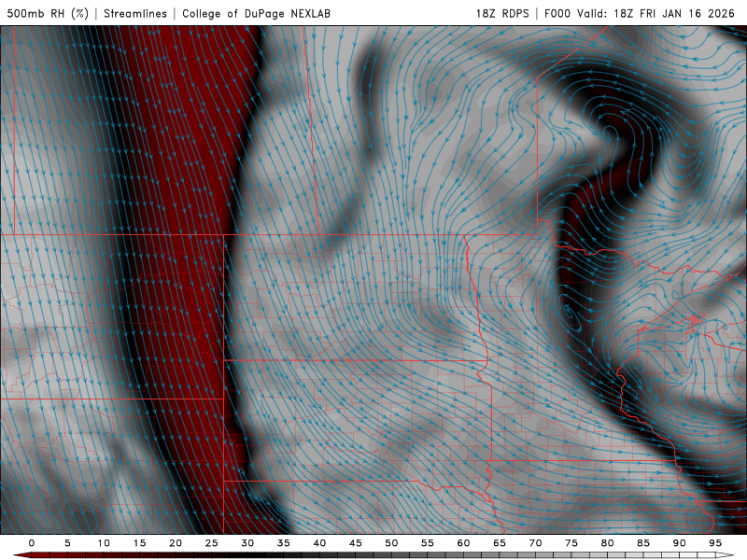
Task: Select the '18Z RDPS' model run label
Action: coord(502,13)
